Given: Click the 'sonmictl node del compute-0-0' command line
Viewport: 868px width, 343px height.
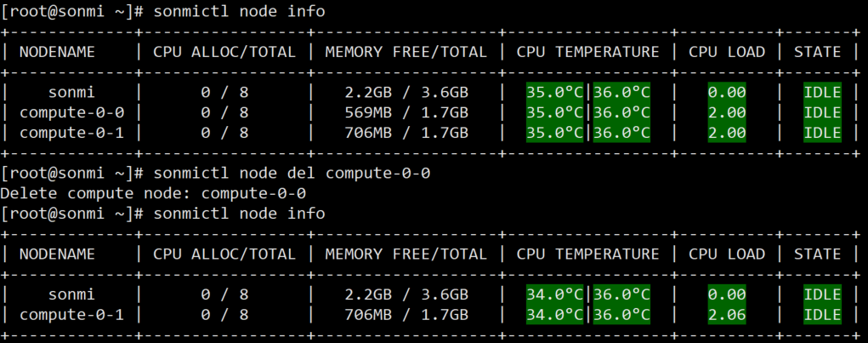Looking at the screenshot, I should (292, 174).
